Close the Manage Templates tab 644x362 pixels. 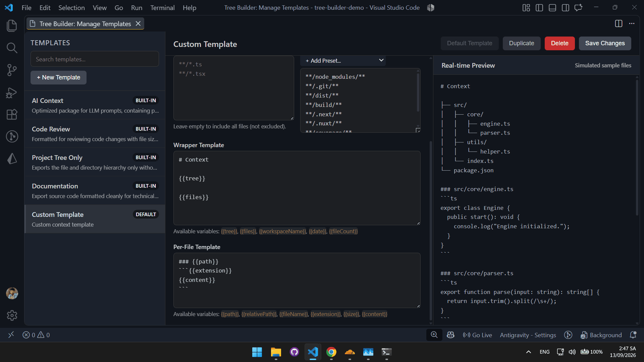[138, 23]
